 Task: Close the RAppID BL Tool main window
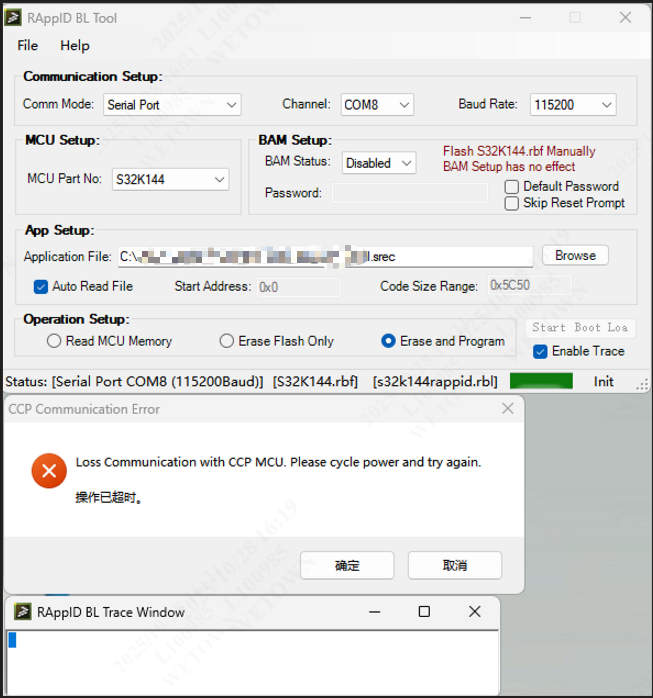tap(625, 18)
